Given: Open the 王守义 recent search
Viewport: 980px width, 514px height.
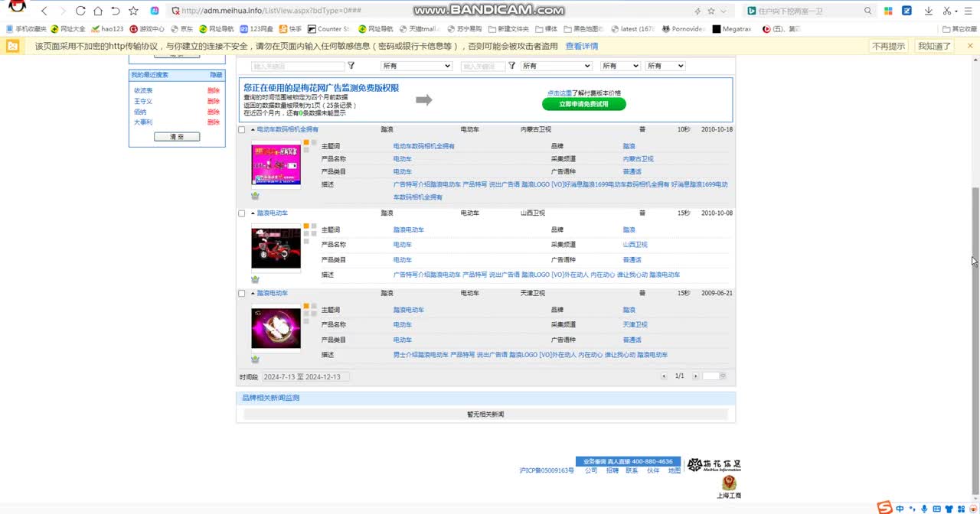Looking at the screenshot, I should point(143,101).
